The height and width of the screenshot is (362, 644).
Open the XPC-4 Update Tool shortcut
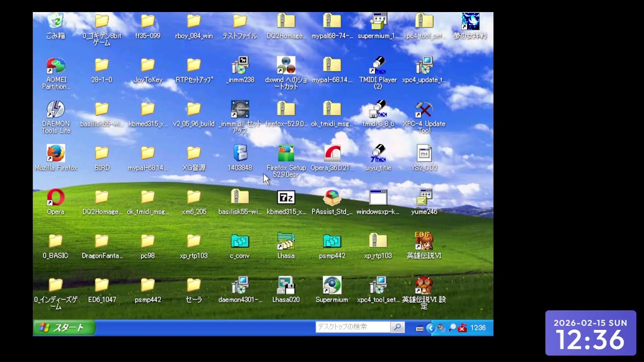pyautogui.click(x=424, y=109)
